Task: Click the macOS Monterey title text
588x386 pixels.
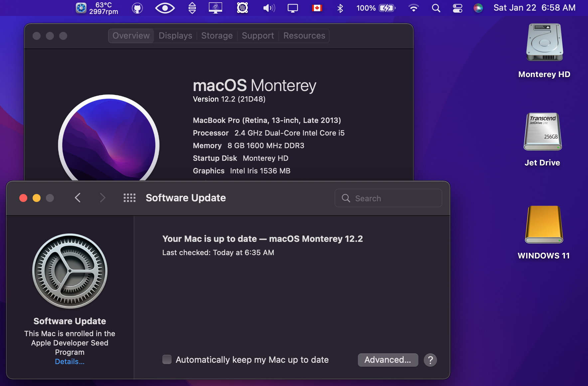Action: 254,86
